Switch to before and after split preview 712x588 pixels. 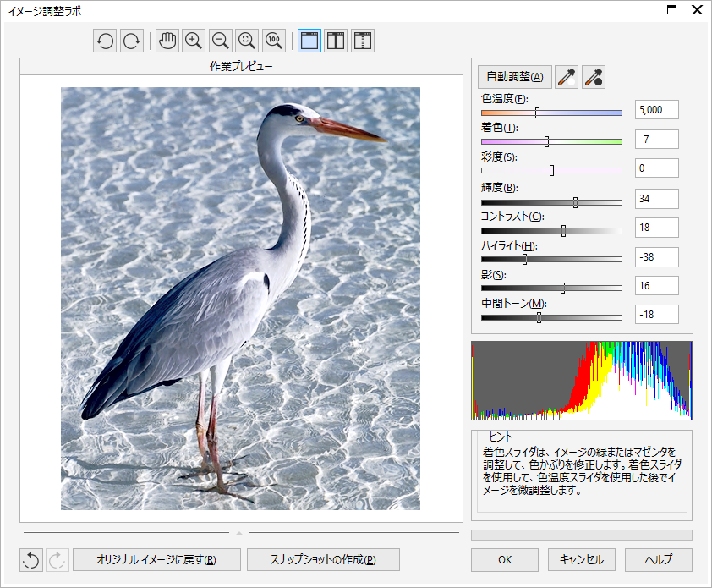click(363, 41)
